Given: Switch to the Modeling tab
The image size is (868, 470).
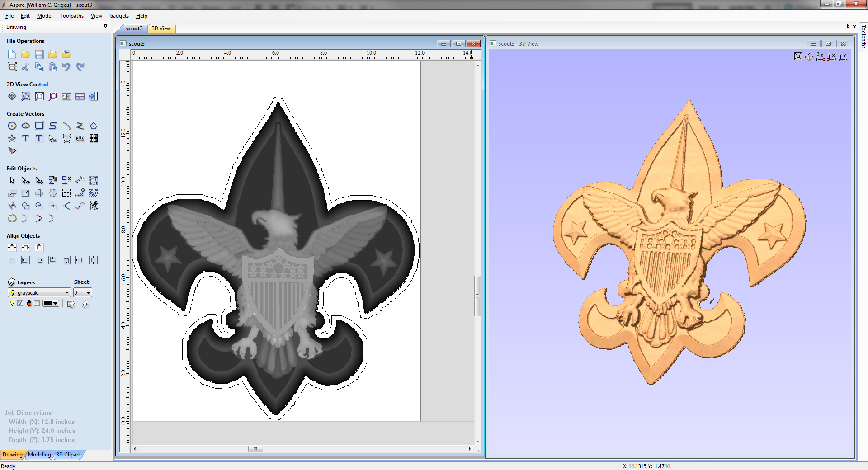Looking at the screenshot, I should click(x=40, y=455).
